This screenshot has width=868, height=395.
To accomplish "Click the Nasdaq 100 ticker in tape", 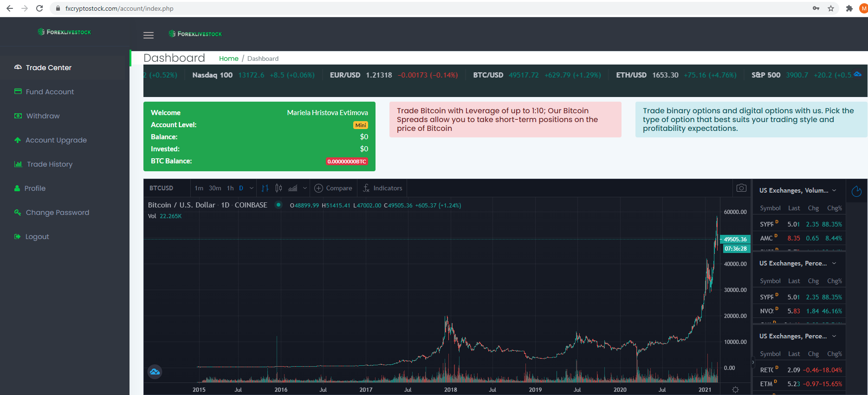I will coord(253,75).
